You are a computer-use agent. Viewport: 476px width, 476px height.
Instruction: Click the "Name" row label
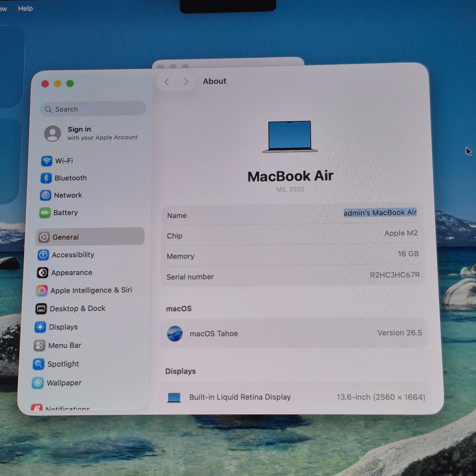point(177,215)
